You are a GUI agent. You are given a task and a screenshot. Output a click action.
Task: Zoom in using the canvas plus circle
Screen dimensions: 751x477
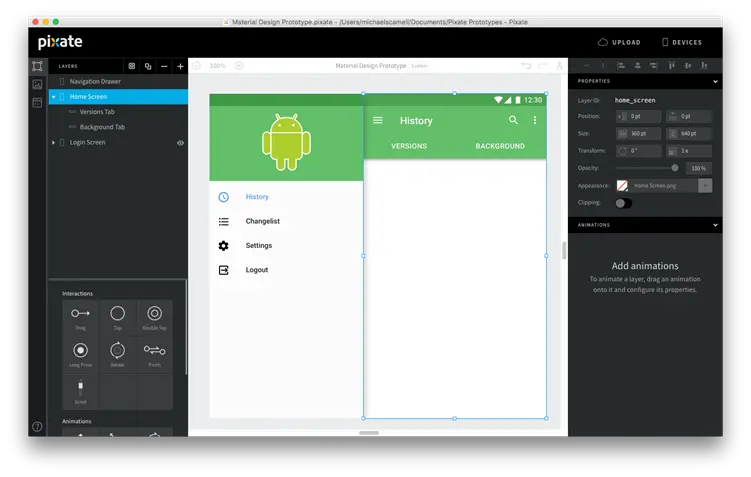tap(239, 66)
